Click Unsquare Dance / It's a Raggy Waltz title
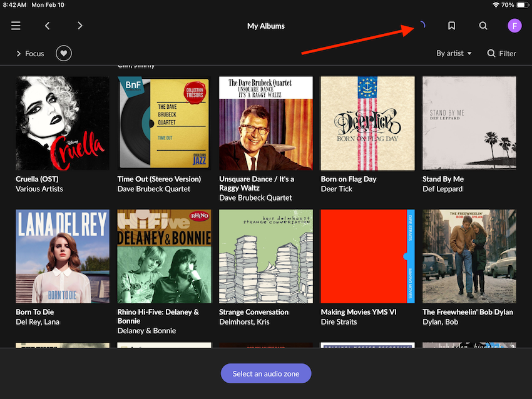Screen dimensions: 532x399 click(257, 183)
